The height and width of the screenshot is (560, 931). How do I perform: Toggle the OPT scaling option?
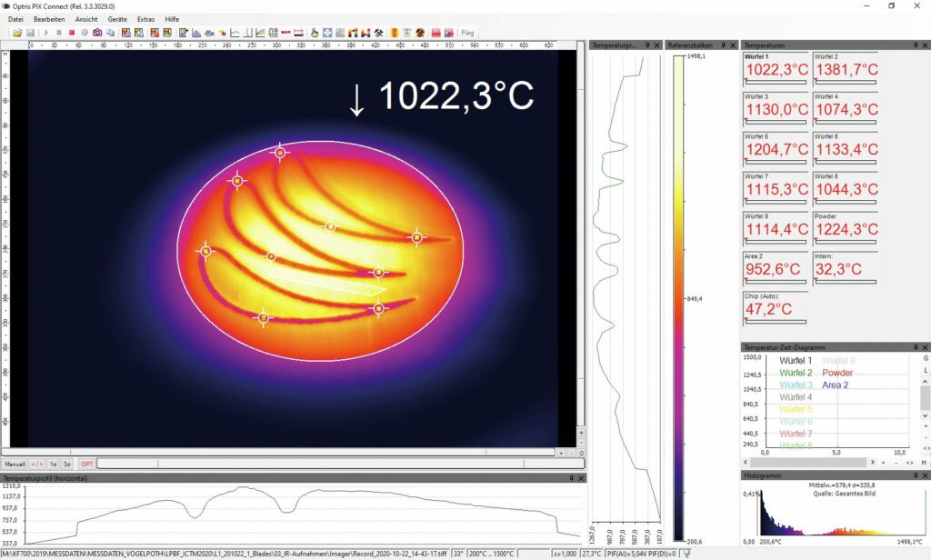pos(87,464)
